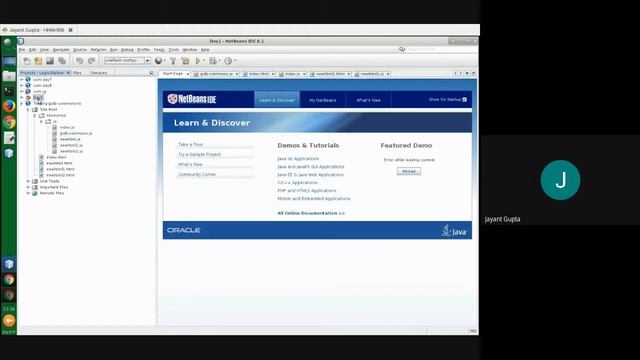Click the Java logo in the footer
Screen dimensions: 640x360
click(x=454, y=231)
